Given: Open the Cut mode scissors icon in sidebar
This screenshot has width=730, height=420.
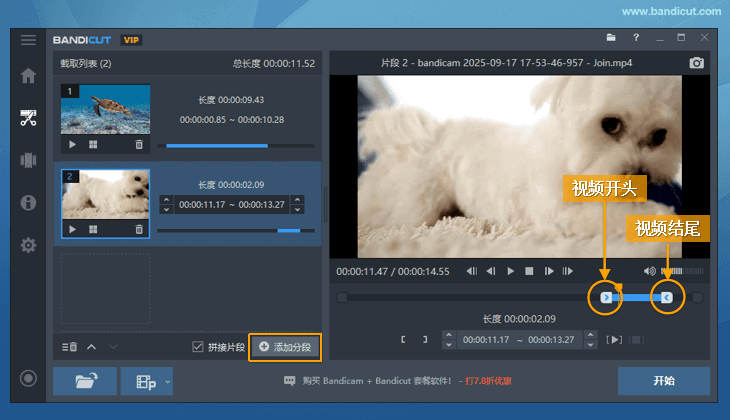Looking at the screenshot, I should pyautogui.click(x=28, y=118).
